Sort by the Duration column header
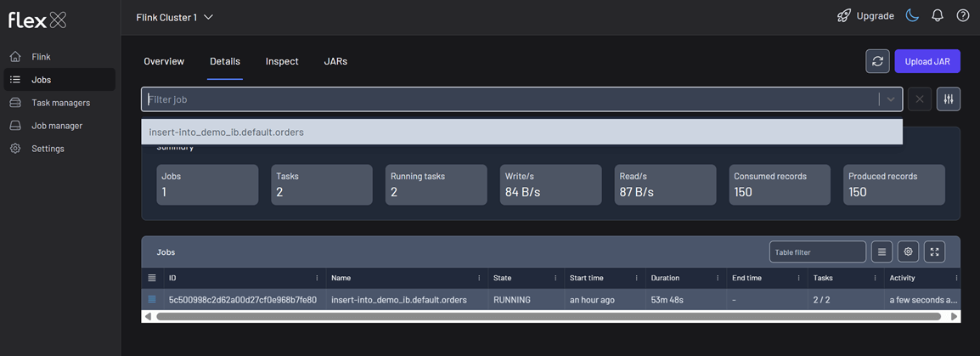 [x=665, y=278]
